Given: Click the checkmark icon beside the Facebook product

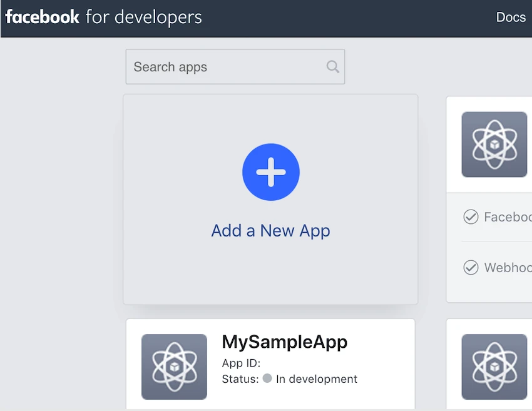Looking at the screenshot, I should [471, 216].
